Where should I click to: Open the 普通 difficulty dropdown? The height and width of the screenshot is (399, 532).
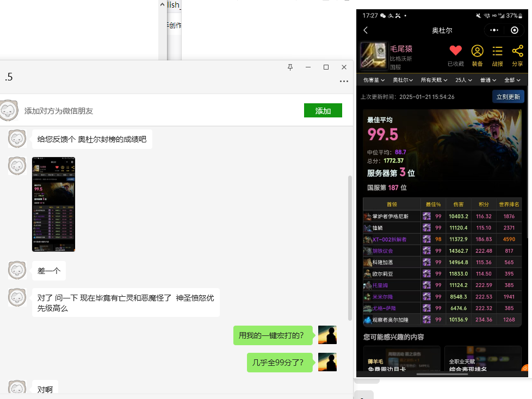point(488,80)
